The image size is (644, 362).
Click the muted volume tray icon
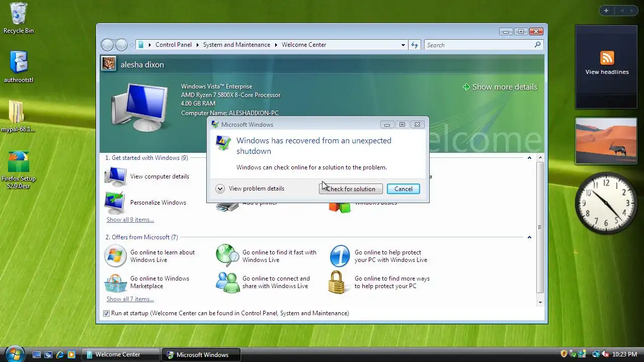tap(605, 354)
